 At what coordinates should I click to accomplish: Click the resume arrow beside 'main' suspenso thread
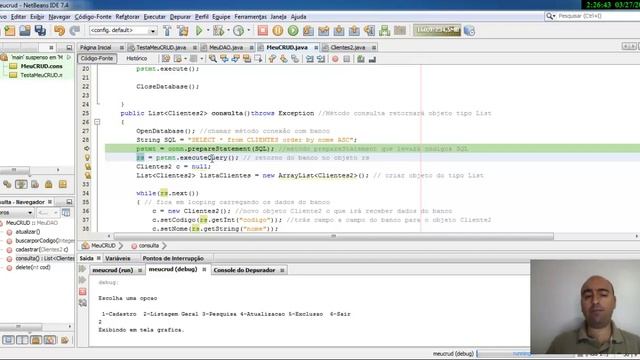[69, 57]
